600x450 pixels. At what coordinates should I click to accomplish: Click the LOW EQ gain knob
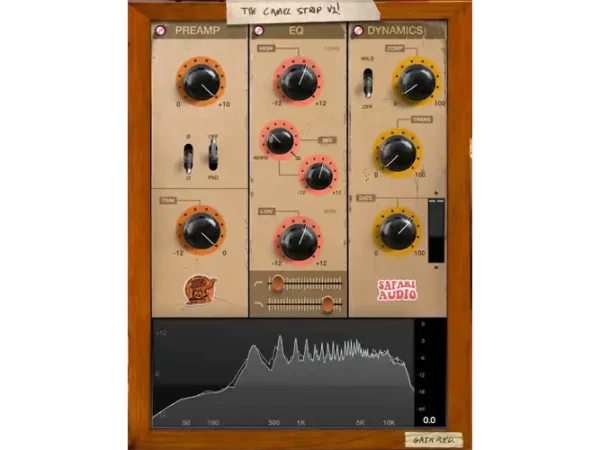click(298, 241)
